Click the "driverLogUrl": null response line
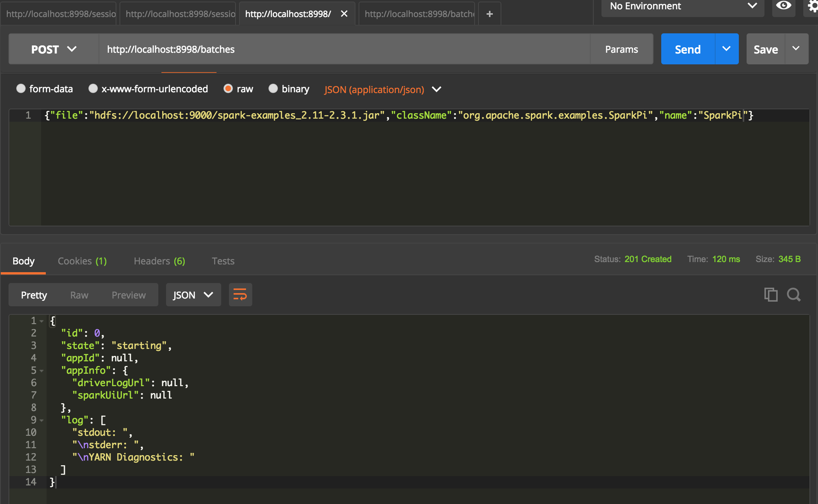The height and width of the screenshot is (504, 818). tap(130, 383)
